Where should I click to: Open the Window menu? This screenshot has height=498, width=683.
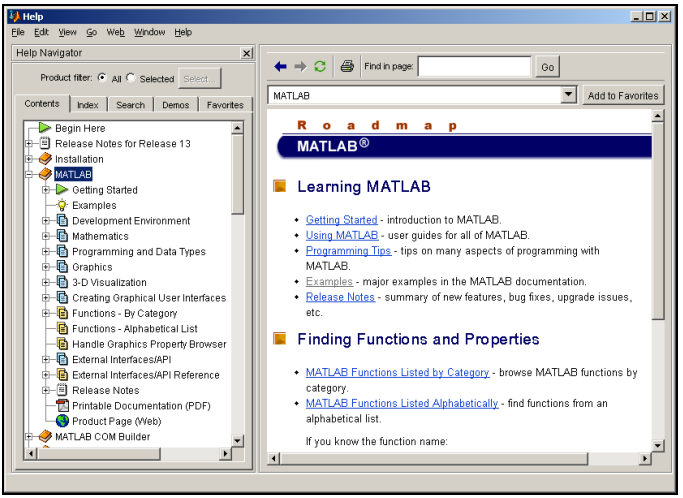coord(150,32)
